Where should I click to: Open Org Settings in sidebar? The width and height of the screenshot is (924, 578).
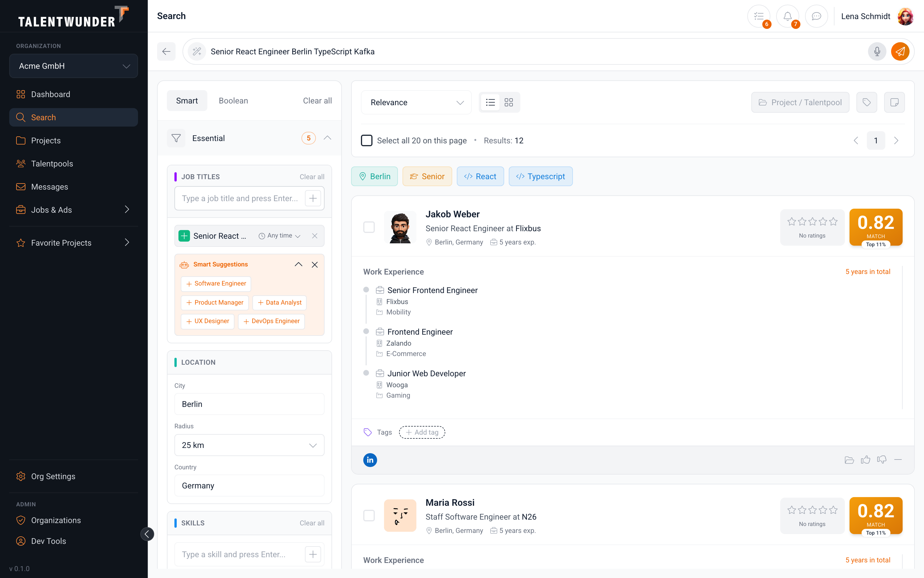tap(74, 476)
